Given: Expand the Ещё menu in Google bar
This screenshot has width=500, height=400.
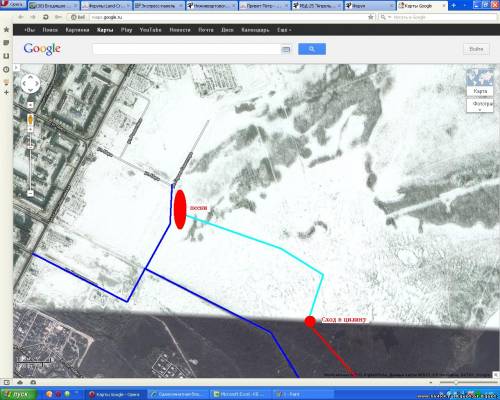Looking at the screenshot, I should 284,30.
